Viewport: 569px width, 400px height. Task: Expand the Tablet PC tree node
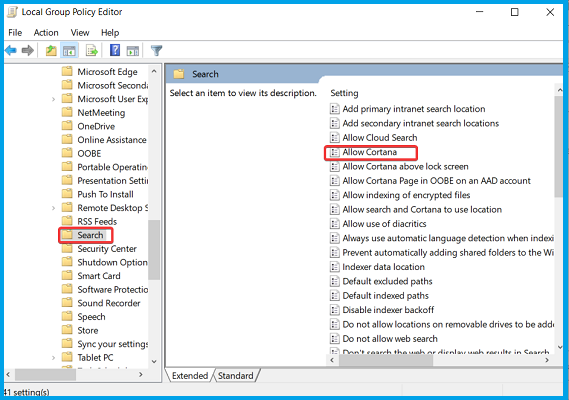click(x=54, y=358)
